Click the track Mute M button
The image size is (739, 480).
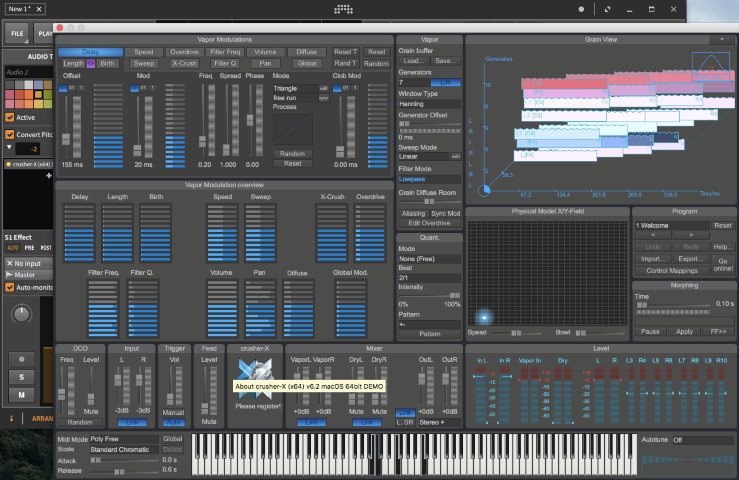click(x=21, y=395)
